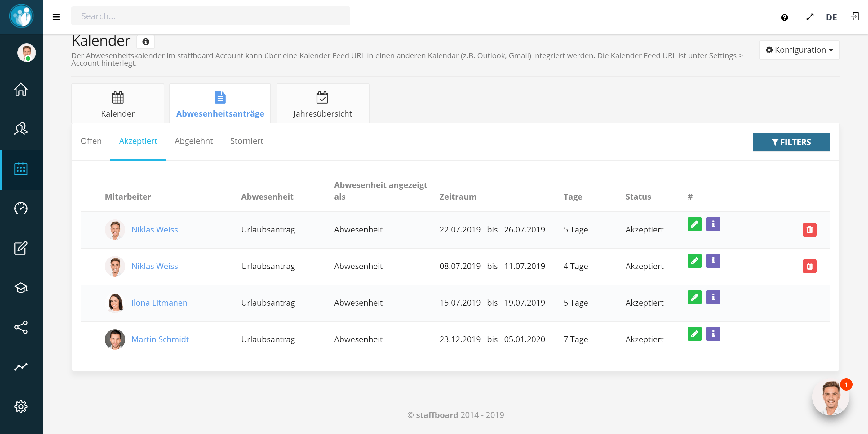Open the help question mark icon
Viewport: 868px width, 434px height.
click(784, 18)
